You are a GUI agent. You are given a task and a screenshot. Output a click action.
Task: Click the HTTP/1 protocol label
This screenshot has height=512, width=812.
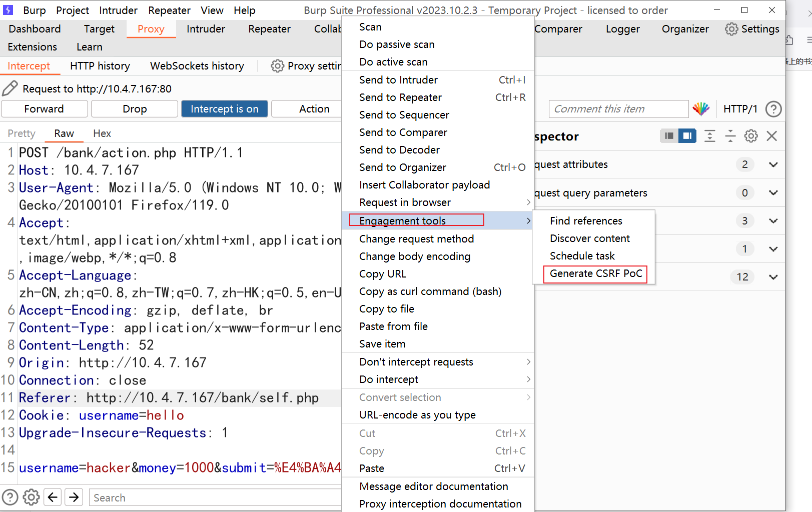pos(740,109)
